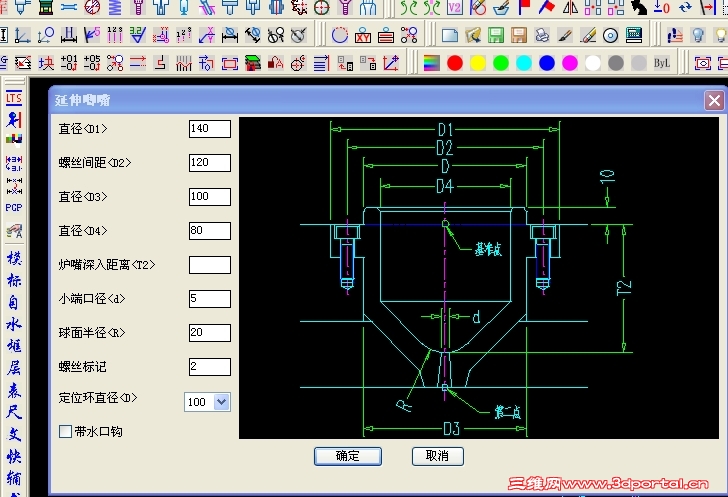Click the light bulb layer icon
Viewport: 728px width, 497px height.
pos(698,35)
